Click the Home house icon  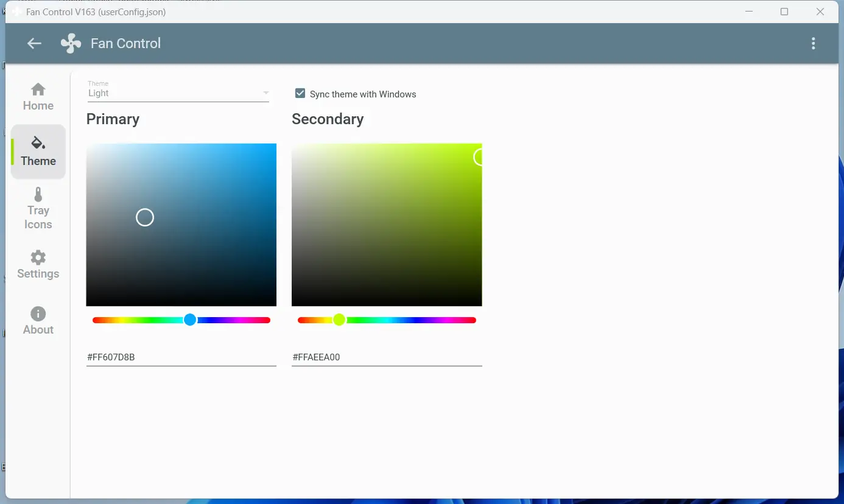coord(38,89)
